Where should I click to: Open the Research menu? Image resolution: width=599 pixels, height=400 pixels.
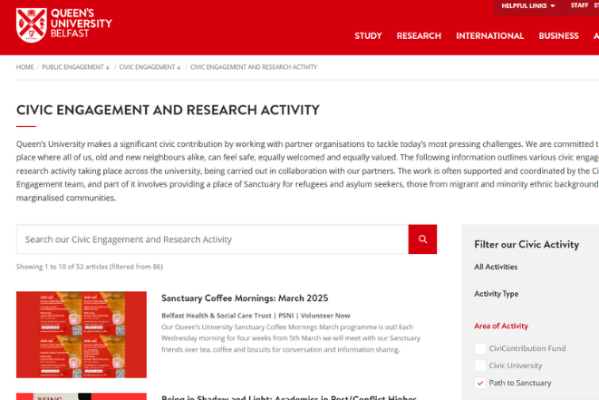click(419, 36)
